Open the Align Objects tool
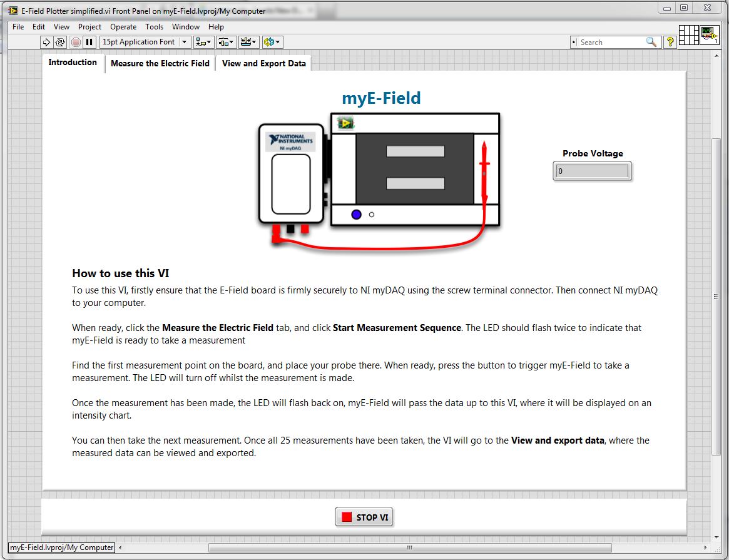 pyautogui.click(x=203, y=43)
